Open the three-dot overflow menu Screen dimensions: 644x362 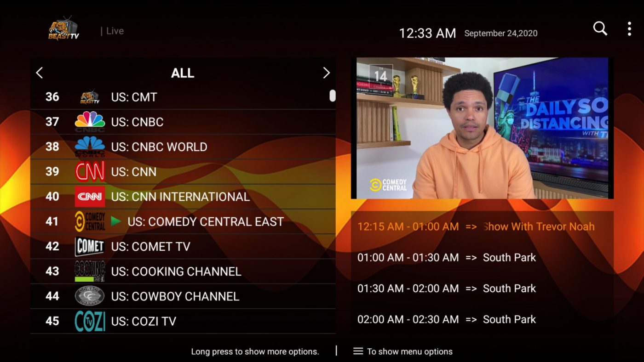coord(629,29)
